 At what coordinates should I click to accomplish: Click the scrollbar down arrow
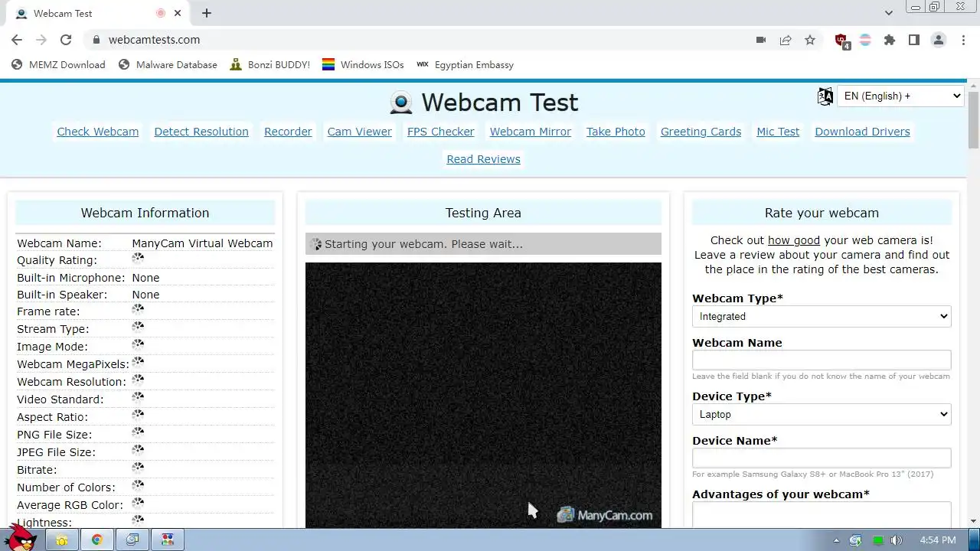(x=974, y=521)
